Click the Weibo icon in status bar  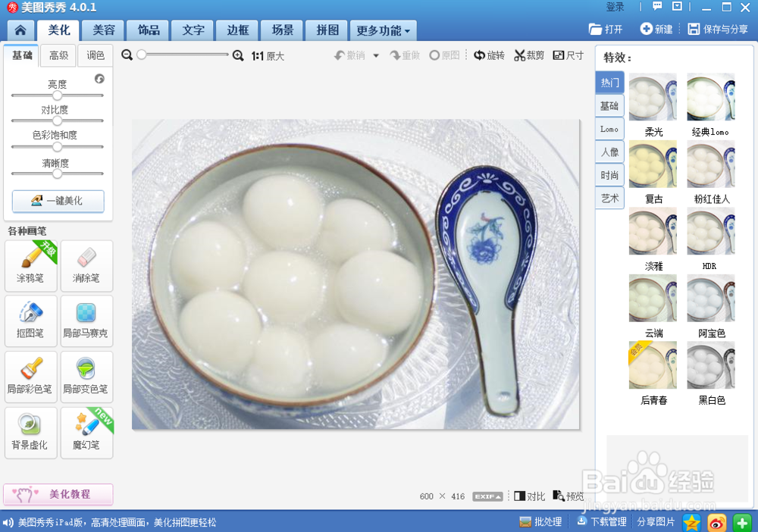click(717, 522)
